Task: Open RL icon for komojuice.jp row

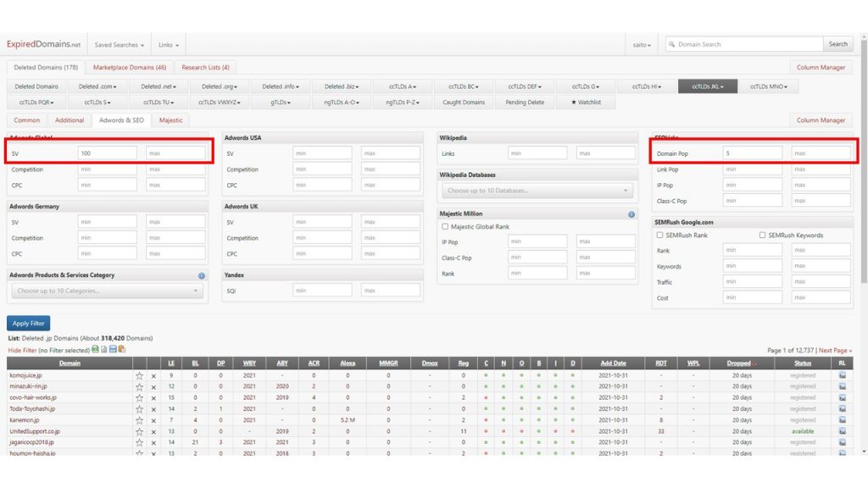Action: coord(842,375)
